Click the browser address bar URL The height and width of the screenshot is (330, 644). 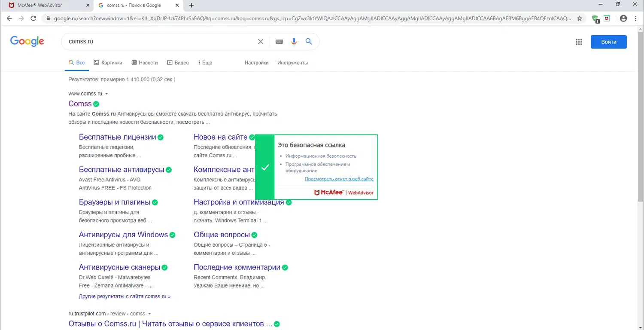click(313, 18)
